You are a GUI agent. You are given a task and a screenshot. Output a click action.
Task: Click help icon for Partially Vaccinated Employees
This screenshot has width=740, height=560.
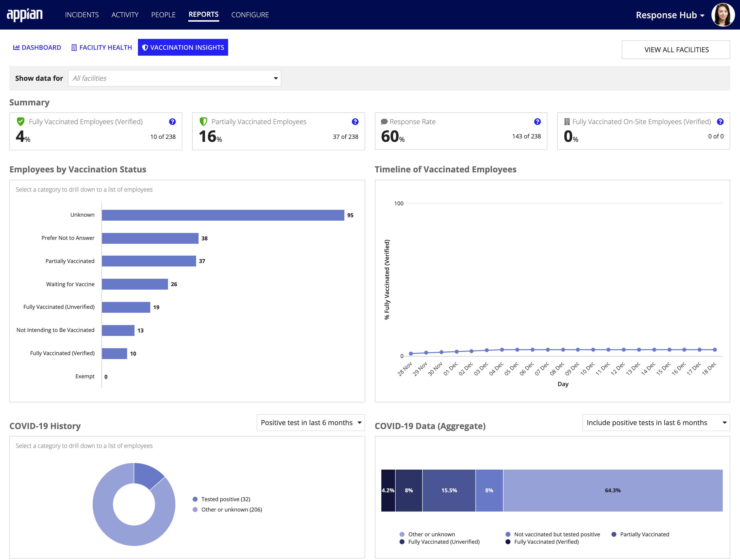click(x=355, y=122)
